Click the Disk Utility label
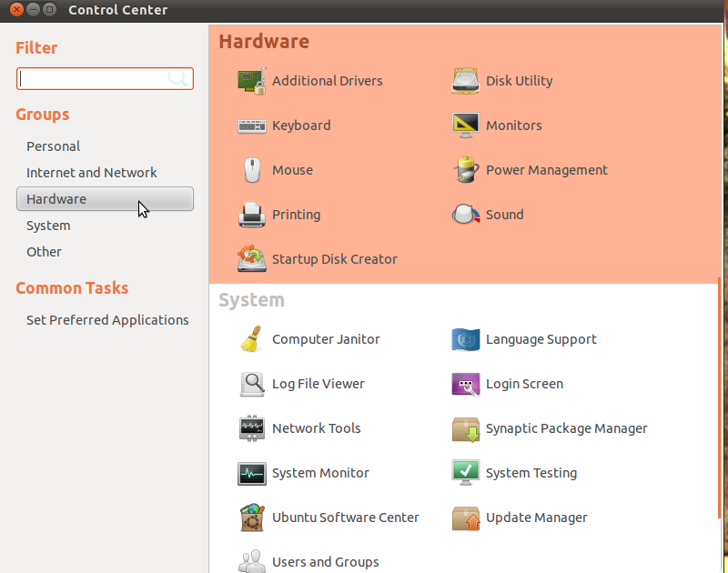Image resolution: width=728 pixels, height=573 pixels. pos(519,81)
